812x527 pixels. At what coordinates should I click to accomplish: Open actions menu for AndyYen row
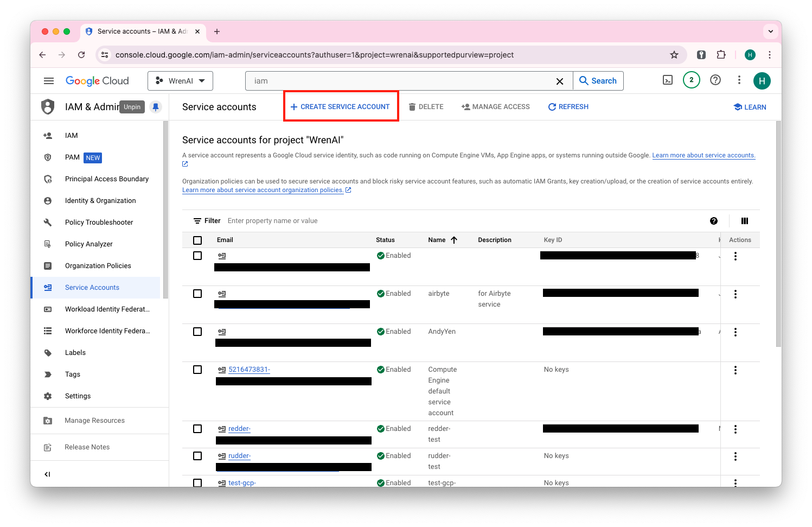point(736,332)
